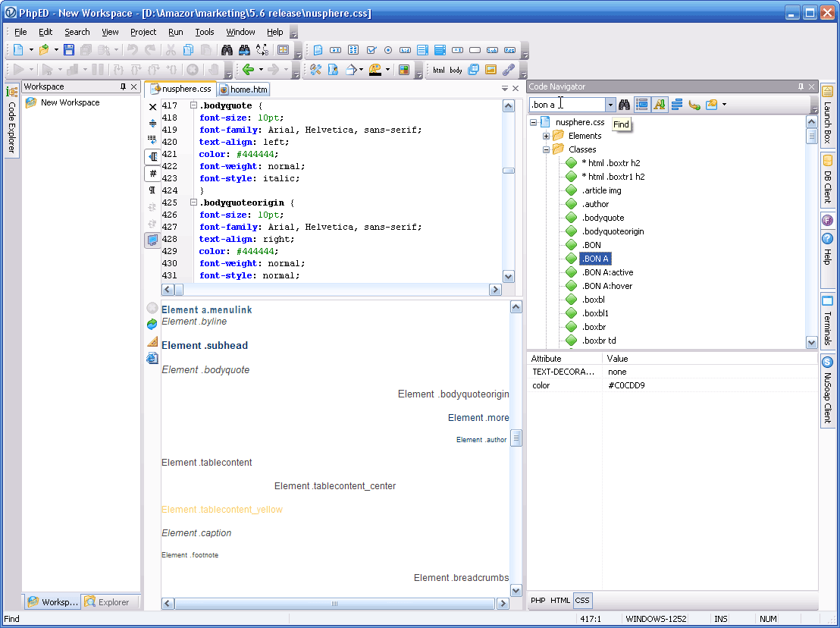Click the blue align lines icon in Code Navigator
Image resolution: width=840 pixels, height=628 pixels.
coord(676,105)
